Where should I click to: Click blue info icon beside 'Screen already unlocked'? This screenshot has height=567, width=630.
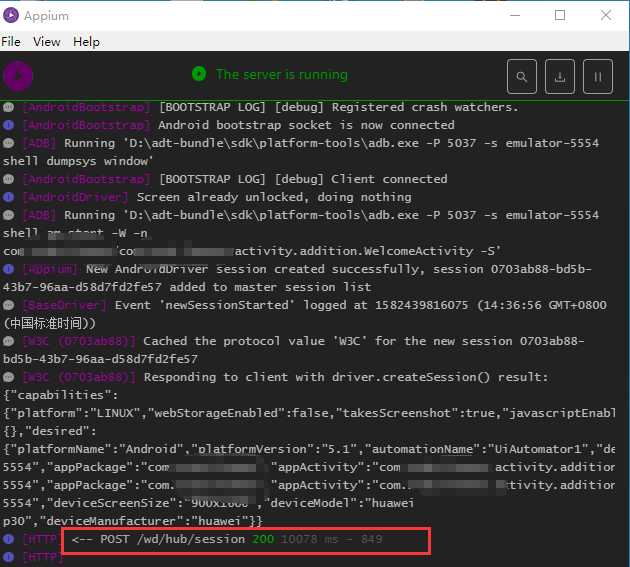click(x=8, y=197)
